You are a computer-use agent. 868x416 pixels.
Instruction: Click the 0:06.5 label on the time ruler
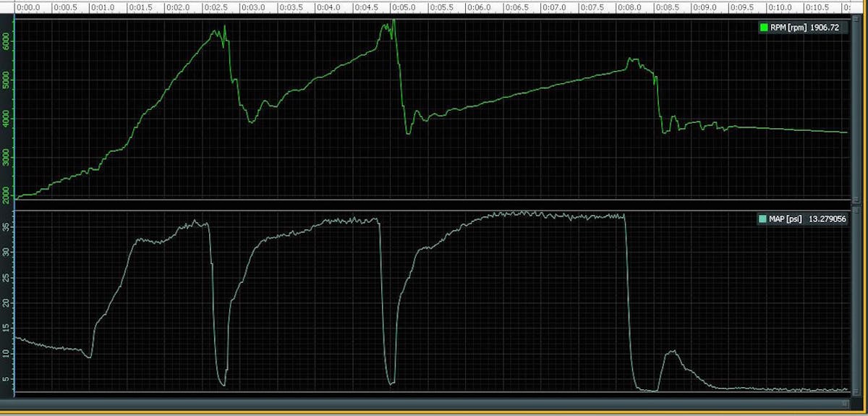coord(515,7)
